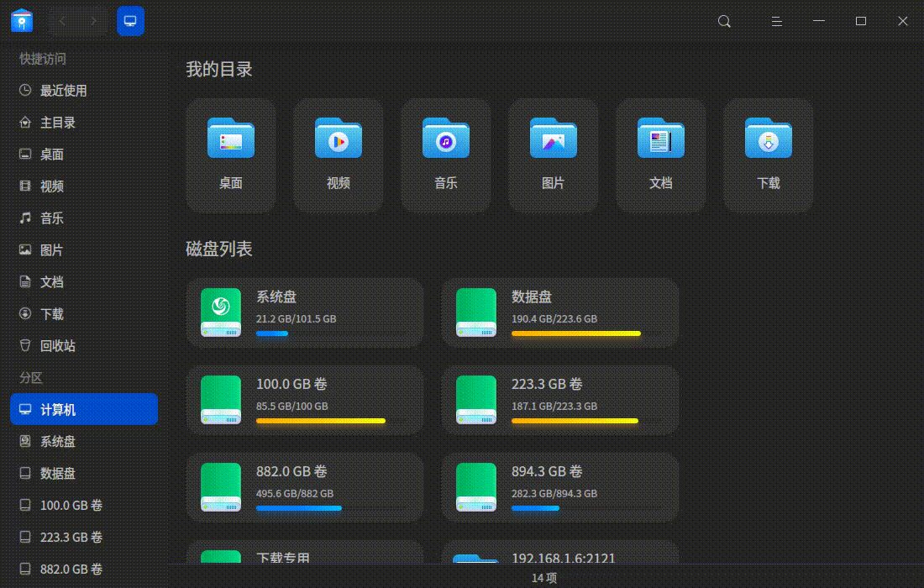Select the 100.0 GB 卷 drive icon
Screen dimensions: 924x588
coord(221,400)
